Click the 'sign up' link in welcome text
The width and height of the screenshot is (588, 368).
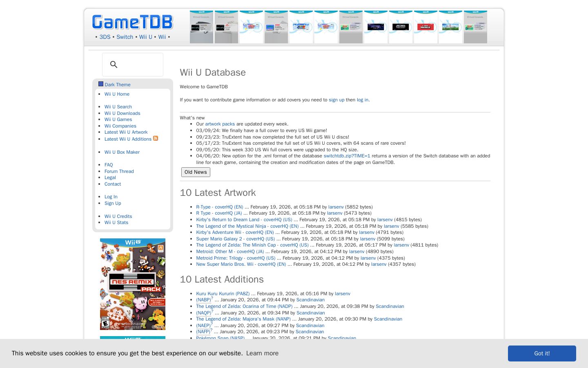336,100
